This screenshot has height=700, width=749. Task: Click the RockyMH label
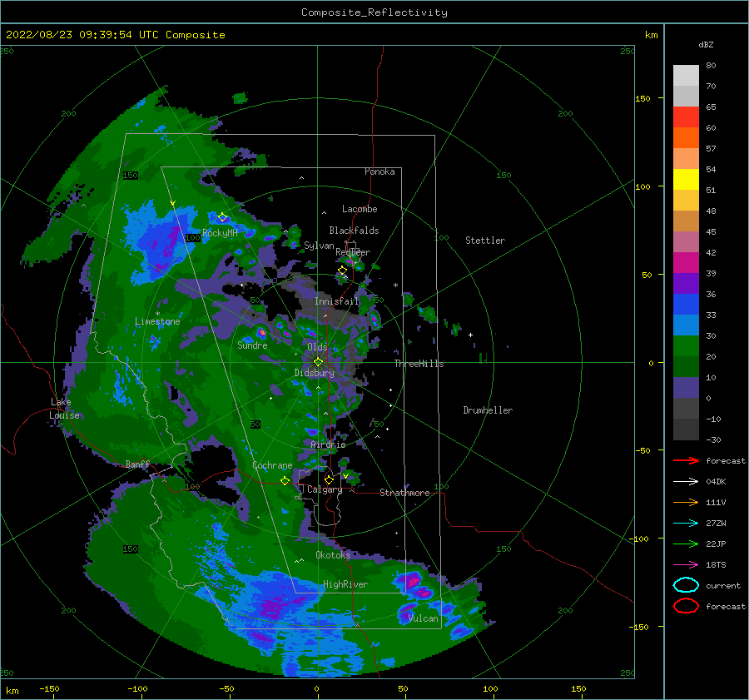[x=220, y=233]
